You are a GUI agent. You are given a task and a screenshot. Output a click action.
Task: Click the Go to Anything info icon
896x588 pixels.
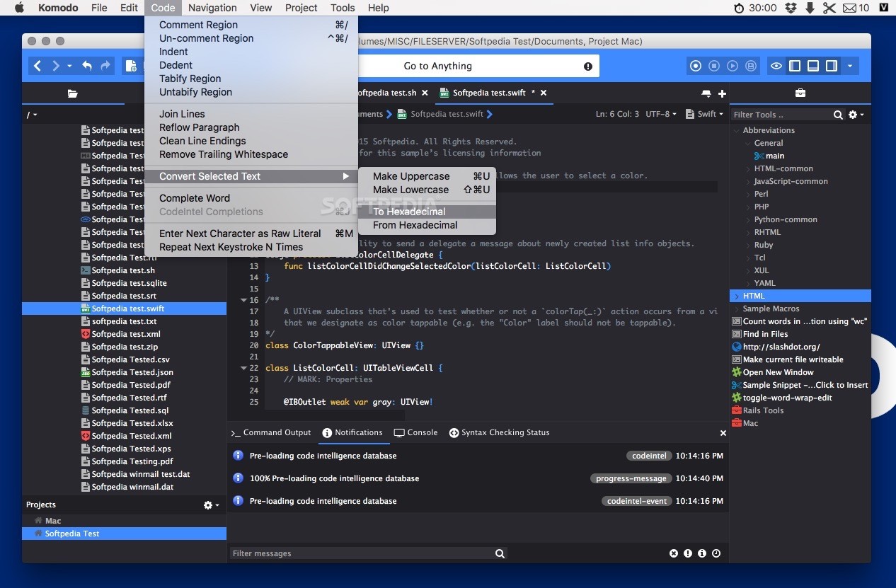pos(587,66)
